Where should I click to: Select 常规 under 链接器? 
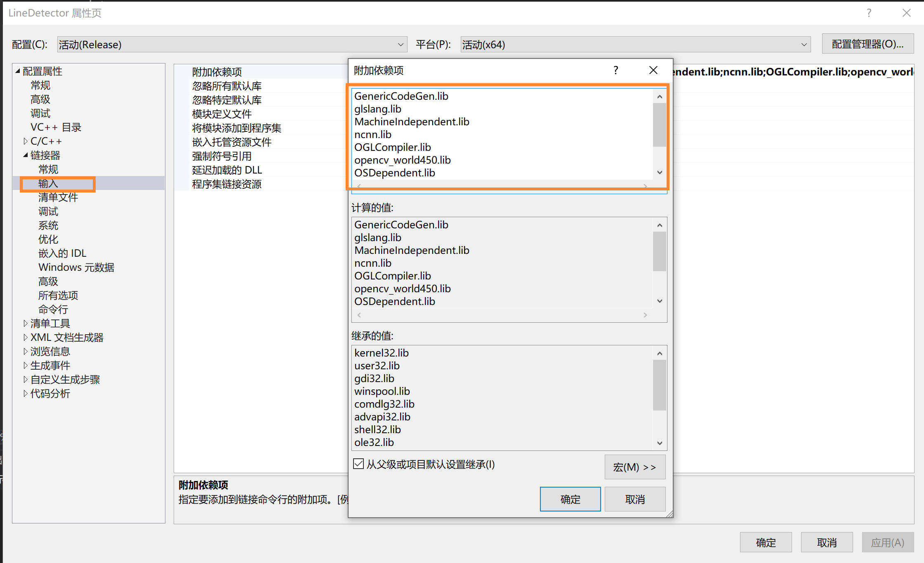48,169
